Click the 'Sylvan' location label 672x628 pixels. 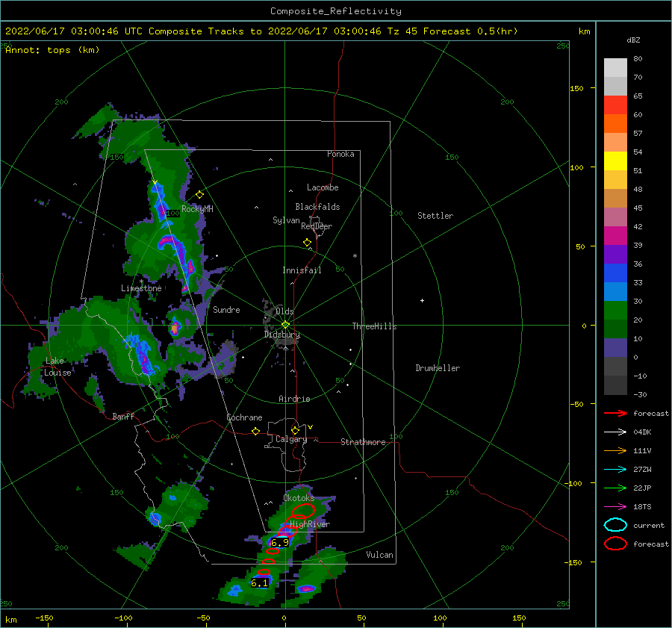pos(286,220)
